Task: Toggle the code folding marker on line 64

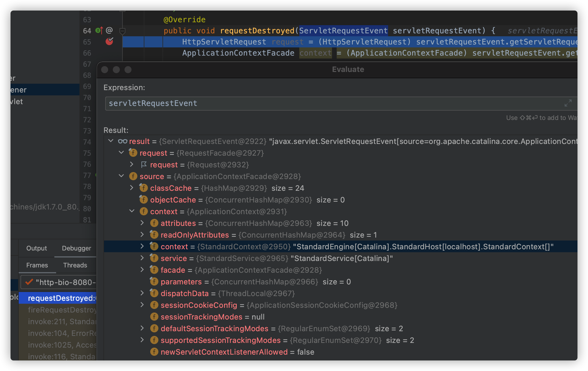Action: coord(123,30)
